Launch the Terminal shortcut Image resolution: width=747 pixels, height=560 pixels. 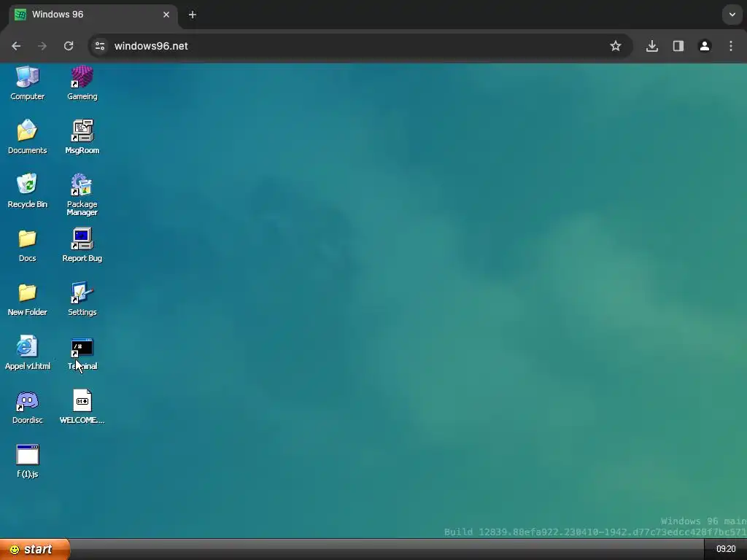(x=82, y=354)
